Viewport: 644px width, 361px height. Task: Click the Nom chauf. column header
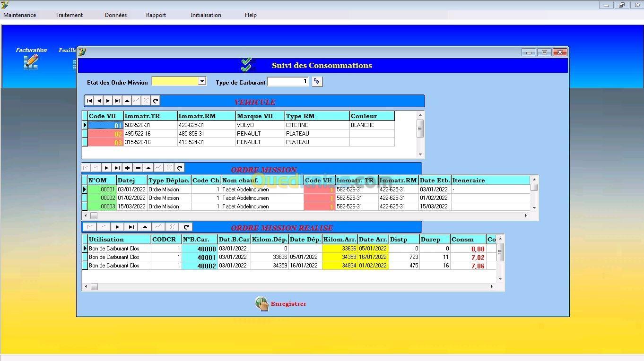tap(262, 180)
